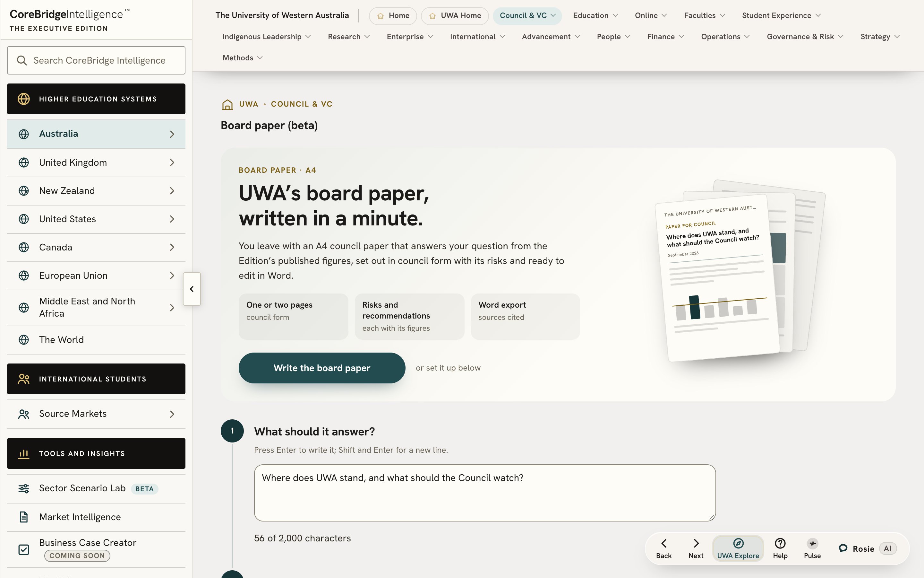924x578 pixels.
Task: Collapse the sidebar with the arrow handle
Action: (192, 289)
